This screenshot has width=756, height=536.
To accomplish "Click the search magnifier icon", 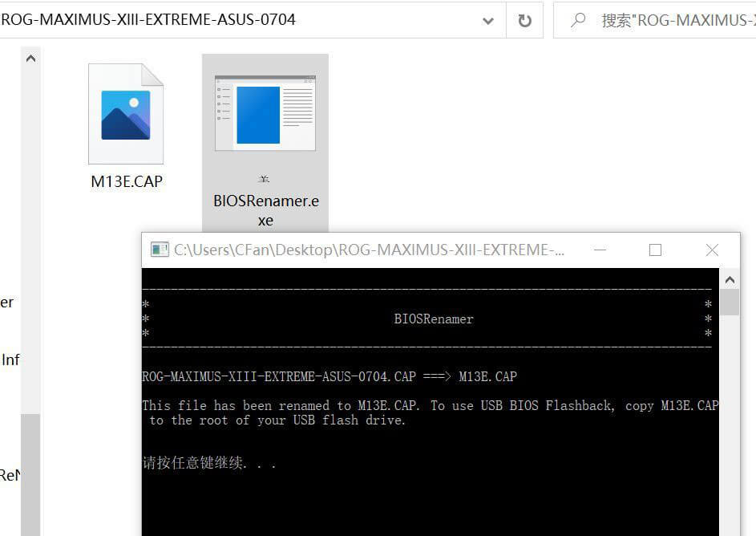I will [x=577, y=21].
